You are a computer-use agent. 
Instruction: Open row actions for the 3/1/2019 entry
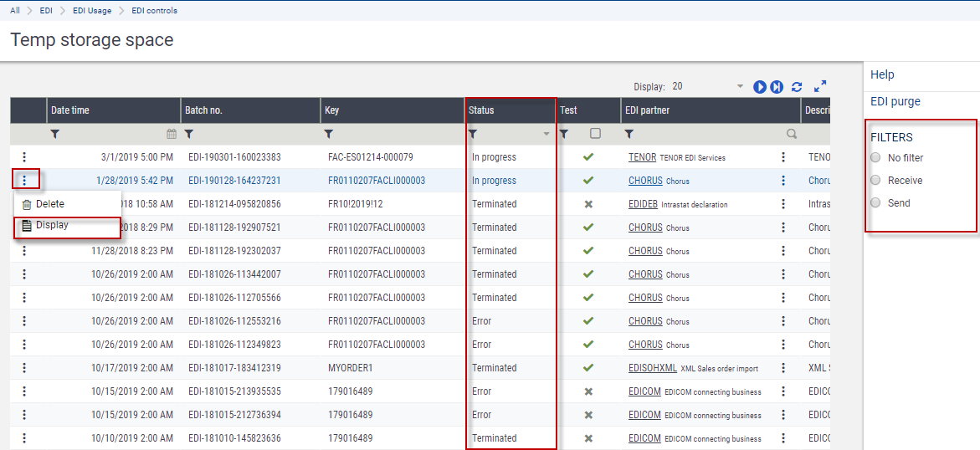[24, 157]
